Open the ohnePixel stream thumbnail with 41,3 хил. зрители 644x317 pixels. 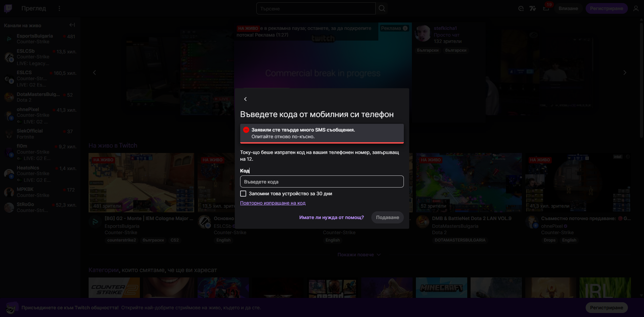pyautogui.click(x=578, y=182)
